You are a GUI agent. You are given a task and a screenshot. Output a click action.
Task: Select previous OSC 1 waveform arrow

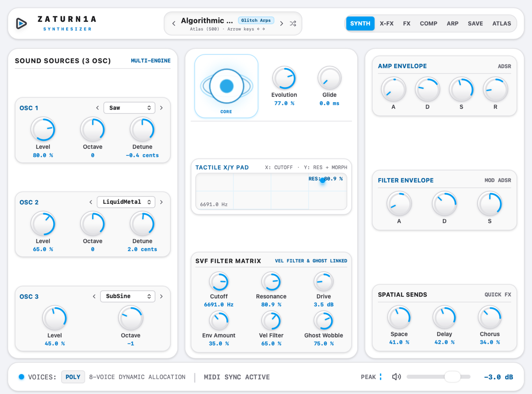97,108
